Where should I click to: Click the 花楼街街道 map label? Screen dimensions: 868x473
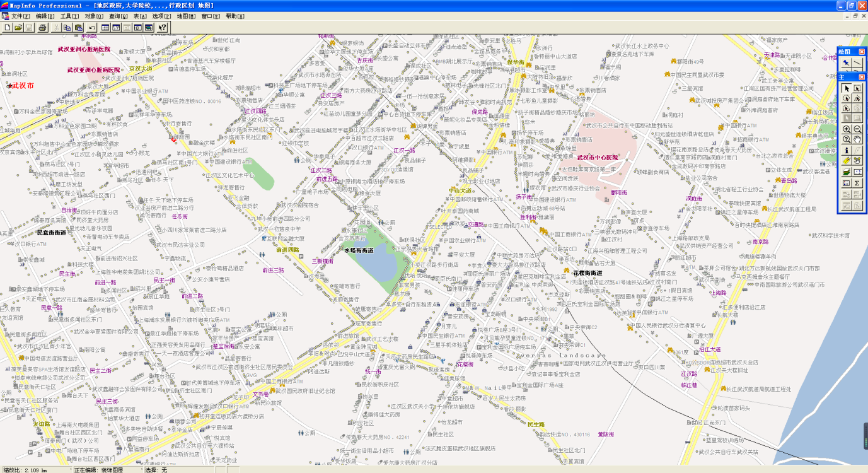click(587, 273)
